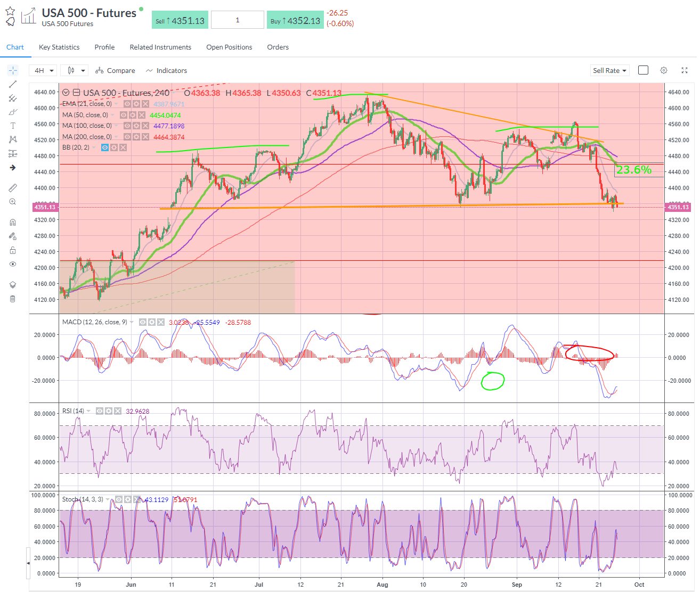The image size is (700, 592).
Task: Open the 4H timeframe dropdown
Action: tap(43, 70)
